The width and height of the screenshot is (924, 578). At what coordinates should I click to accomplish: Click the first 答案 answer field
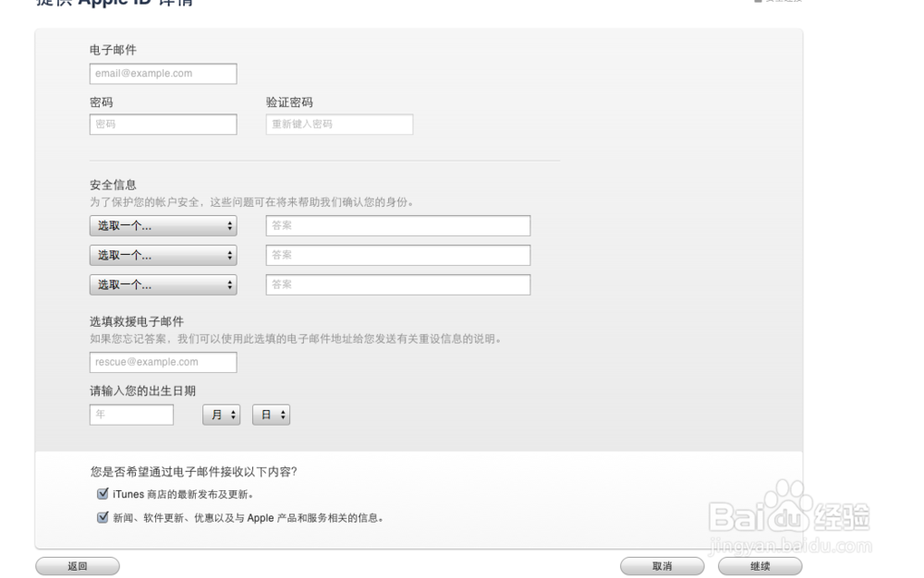coord(397,225)
